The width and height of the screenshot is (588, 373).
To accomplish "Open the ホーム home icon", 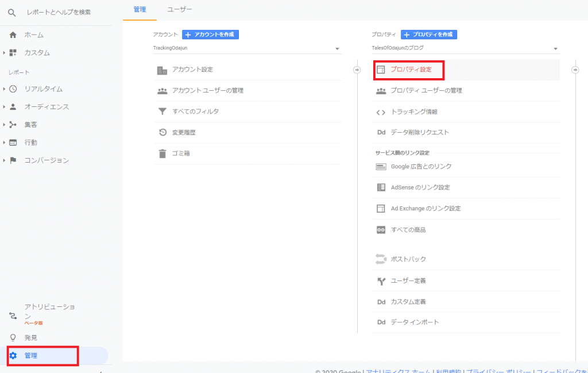I will click(13, 35).
